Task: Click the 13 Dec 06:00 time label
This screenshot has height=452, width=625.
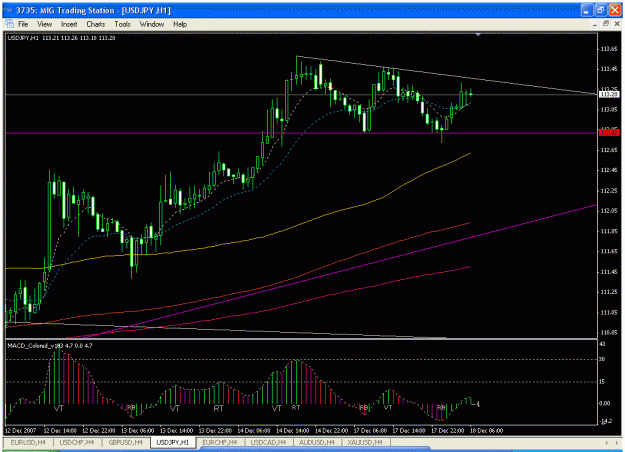Action: click(x=138, y=430)
